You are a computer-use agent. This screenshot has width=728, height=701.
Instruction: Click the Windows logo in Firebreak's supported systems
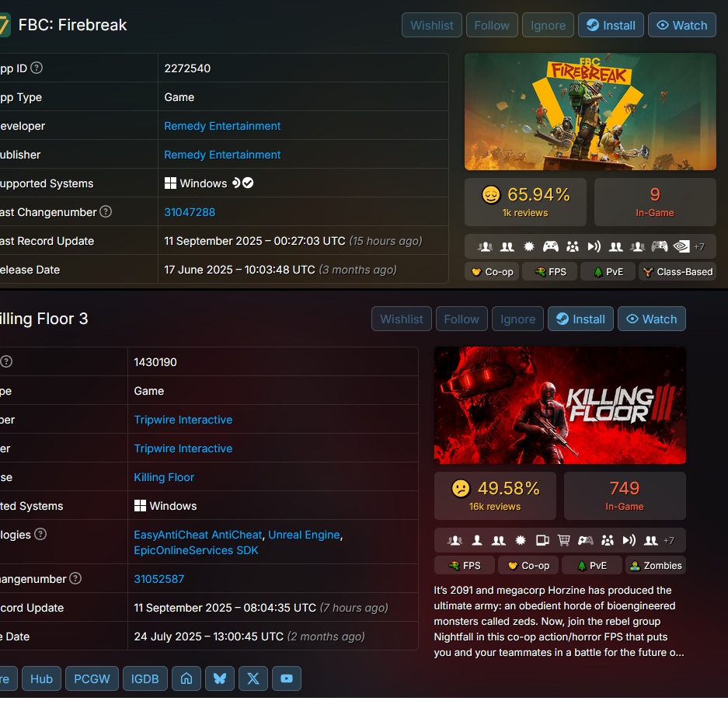[x=170, y=183]
